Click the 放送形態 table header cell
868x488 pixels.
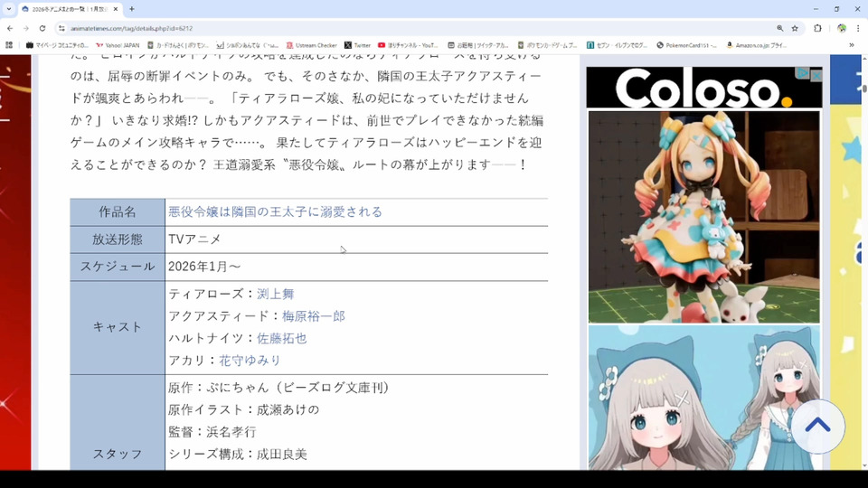[118, 239]
